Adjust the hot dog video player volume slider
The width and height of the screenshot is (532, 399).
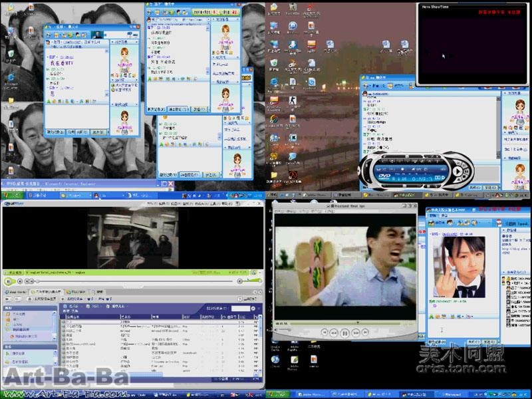[285, 329]
